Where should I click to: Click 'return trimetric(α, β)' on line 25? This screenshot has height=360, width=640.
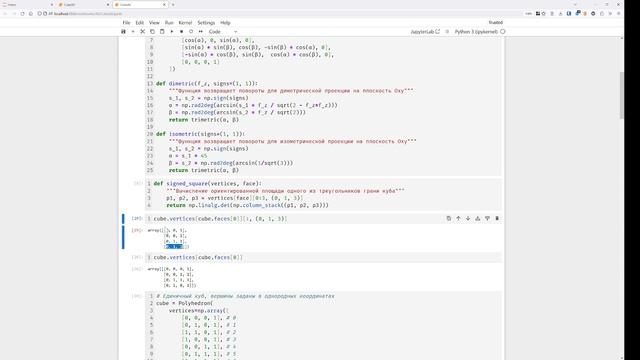[x=204, y=170]
